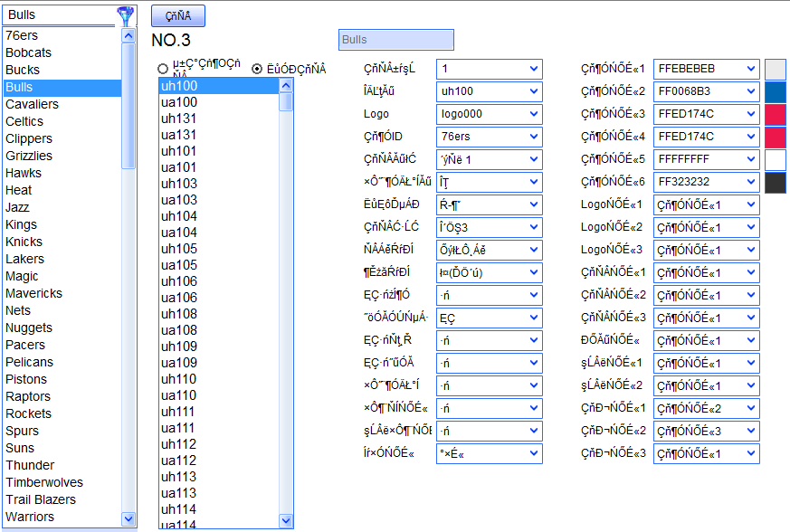Open the Logo dropdown showing logo000
The height and width of the screenshot is (532, 790).
tap(490, 114)
